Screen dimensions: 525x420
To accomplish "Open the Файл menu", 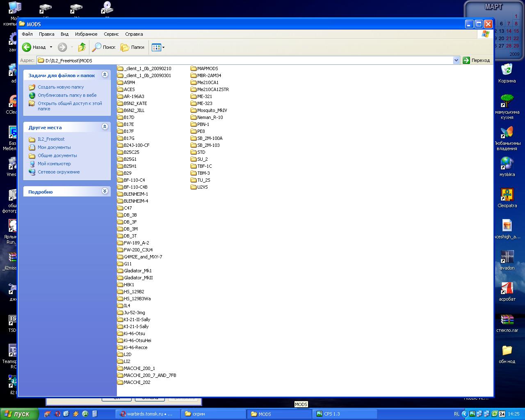I will (27, 34).
